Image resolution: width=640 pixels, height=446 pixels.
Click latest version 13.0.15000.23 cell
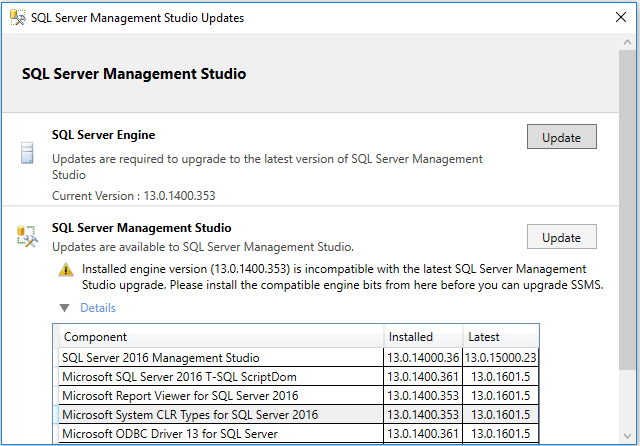pos(501,357)
